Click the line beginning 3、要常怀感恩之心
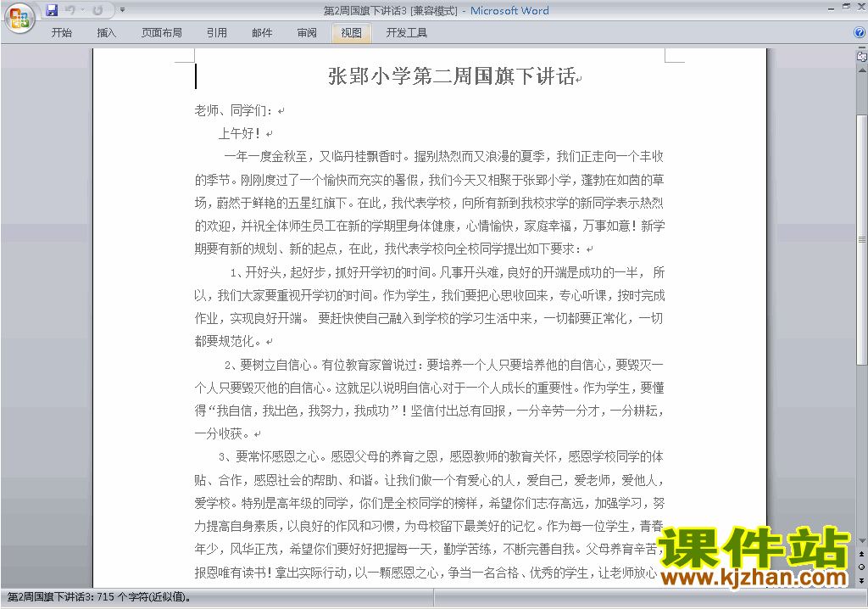The image size is (868, 609). click(441, 457)
